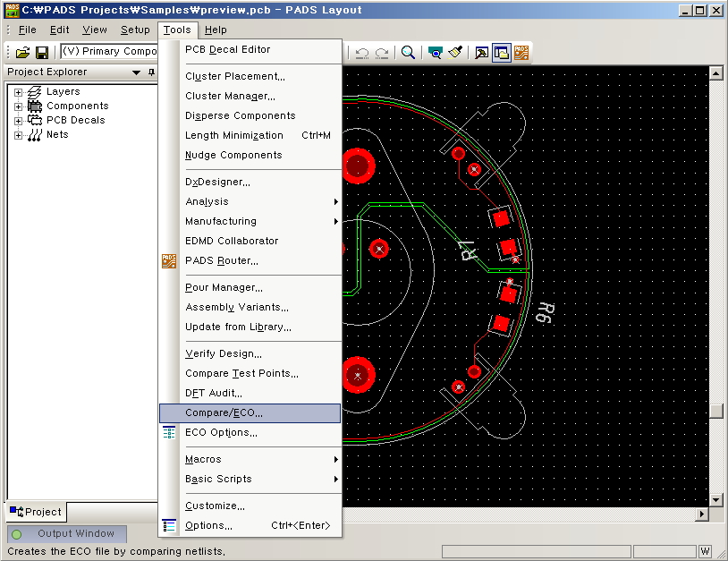Open Customize dialog
Screen dimensions: 728x561
tap(250, 506)
